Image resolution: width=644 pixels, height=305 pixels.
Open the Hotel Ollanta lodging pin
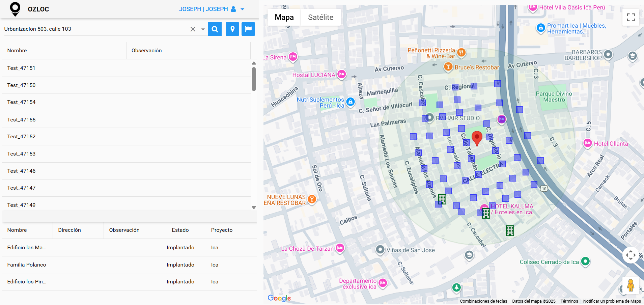[588, 143]
